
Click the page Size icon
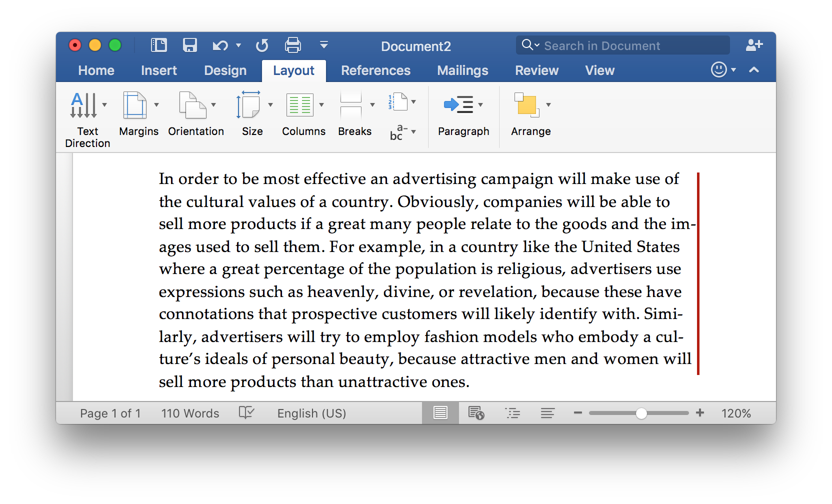coord(248,104)
